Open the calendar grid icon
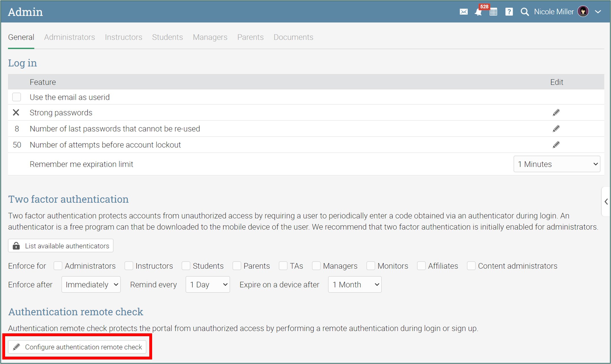Screen dimensions: 611x364 coord(493,12)
